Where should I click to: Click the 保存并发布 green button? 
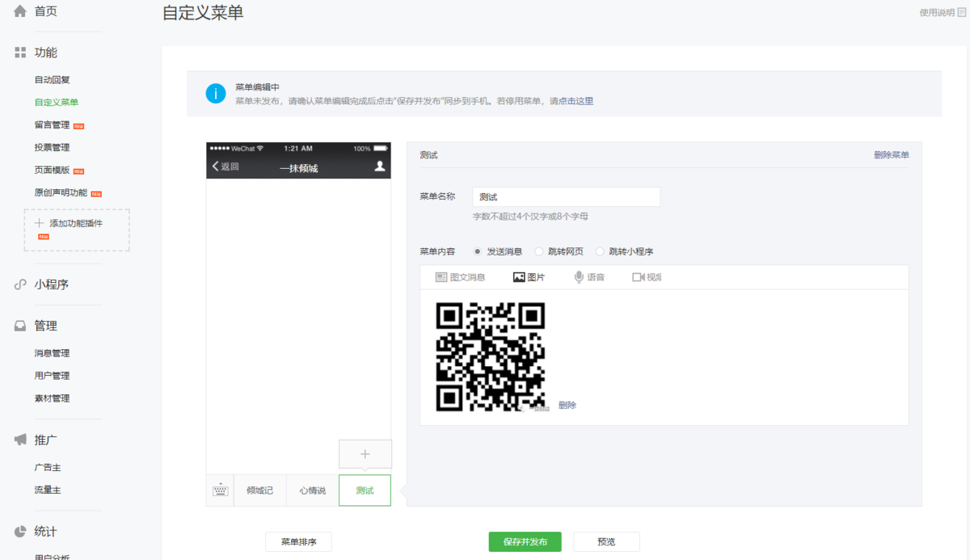click(x=525, y=541)
